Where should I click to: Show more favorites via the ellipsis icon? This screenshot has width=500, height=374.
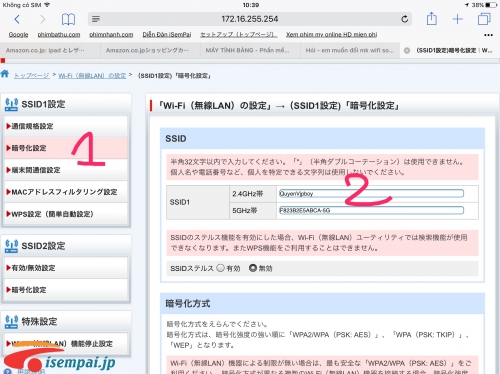pyautogui.click(x=488, y=35)
